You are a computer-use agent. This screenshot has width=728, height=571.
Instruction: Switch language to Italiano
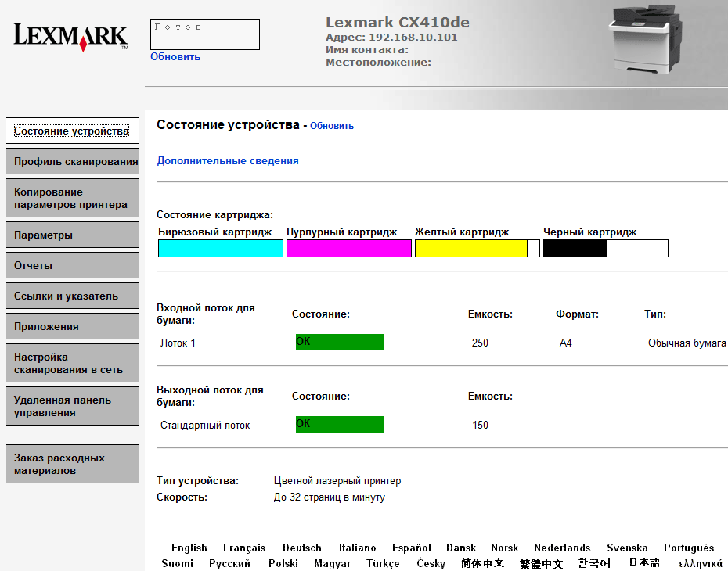tap(357, 548)
